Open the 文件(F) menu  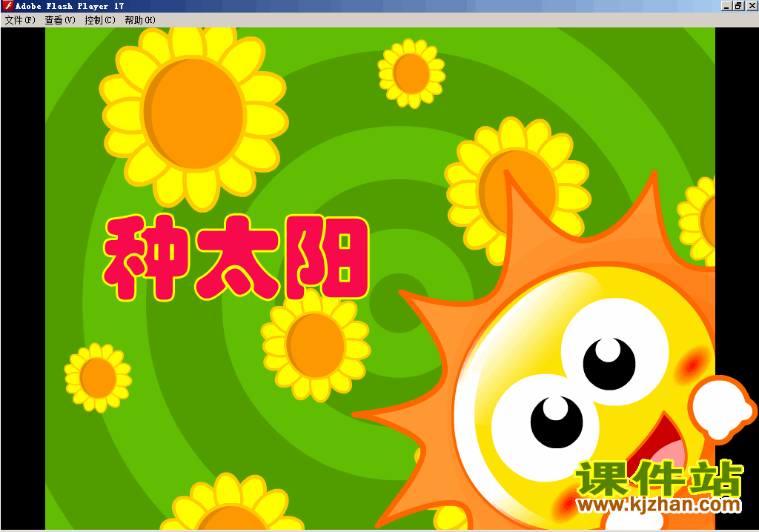(x=20, y=20)
